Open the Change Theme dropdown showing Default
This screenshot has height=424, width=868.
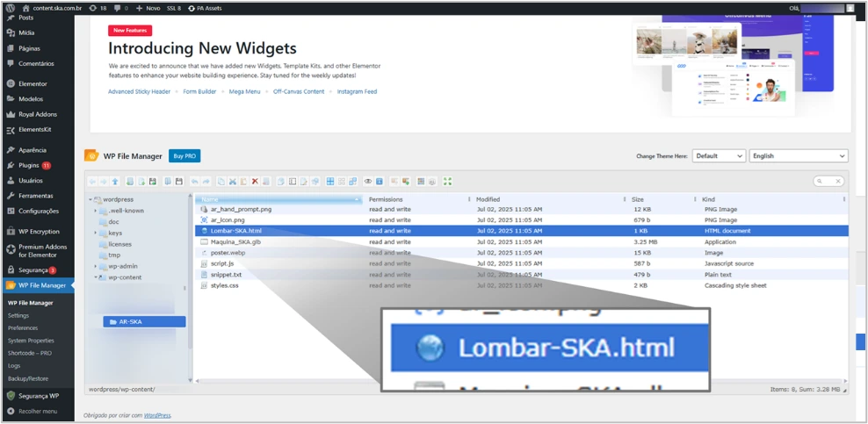point(719,156)
